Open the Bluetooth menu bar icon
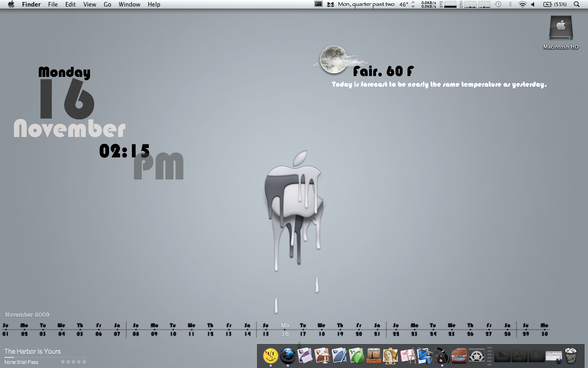The image size is (588, 368). [510, 4]
